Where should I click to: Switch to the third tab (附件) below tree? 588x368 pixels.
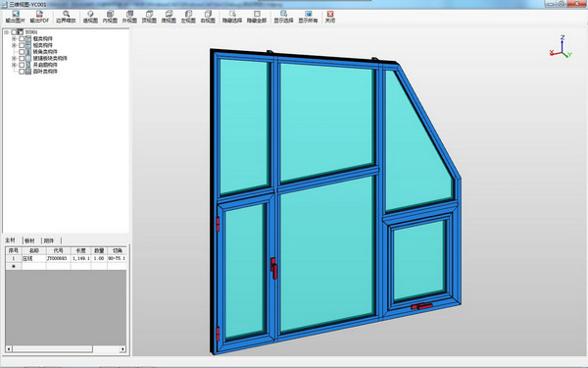tap(49, 240)
